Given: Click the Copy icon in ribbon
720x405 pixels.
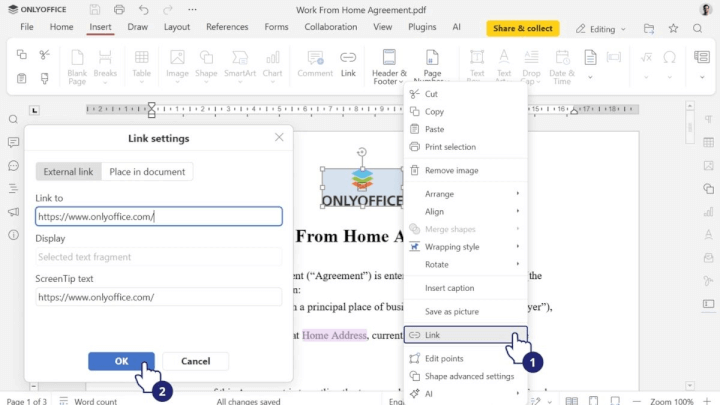Looking at the screenshot, I should (22, 55).
